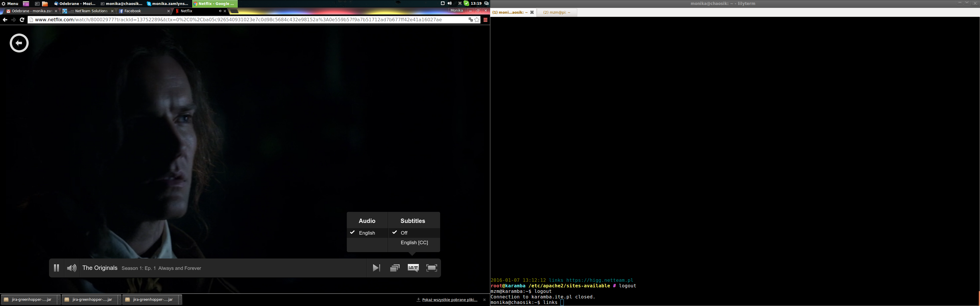Viewport: 980px width, 306px height.
Task: Switch to the NetTeam Solutions tab
Action: point(88,11)
